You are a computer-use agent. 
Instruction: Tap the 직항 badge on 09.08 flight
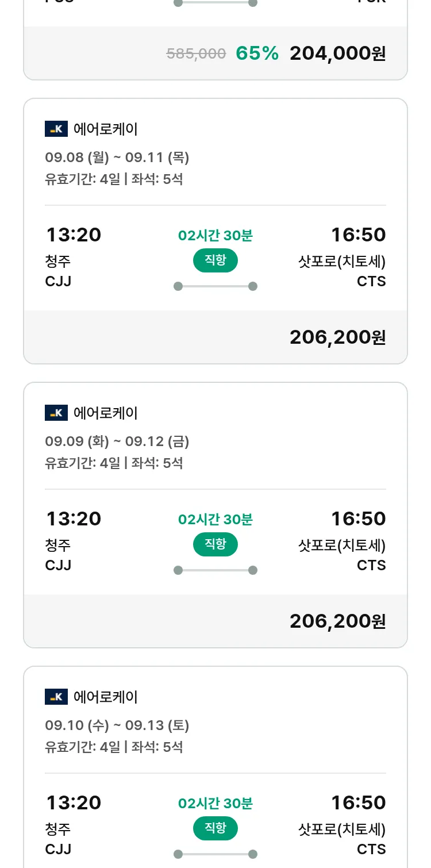(x=215, y=260)
